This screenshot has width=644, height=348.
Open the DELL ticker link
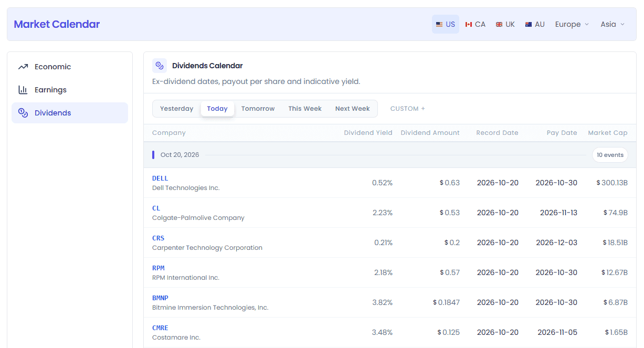coord(160,178)
